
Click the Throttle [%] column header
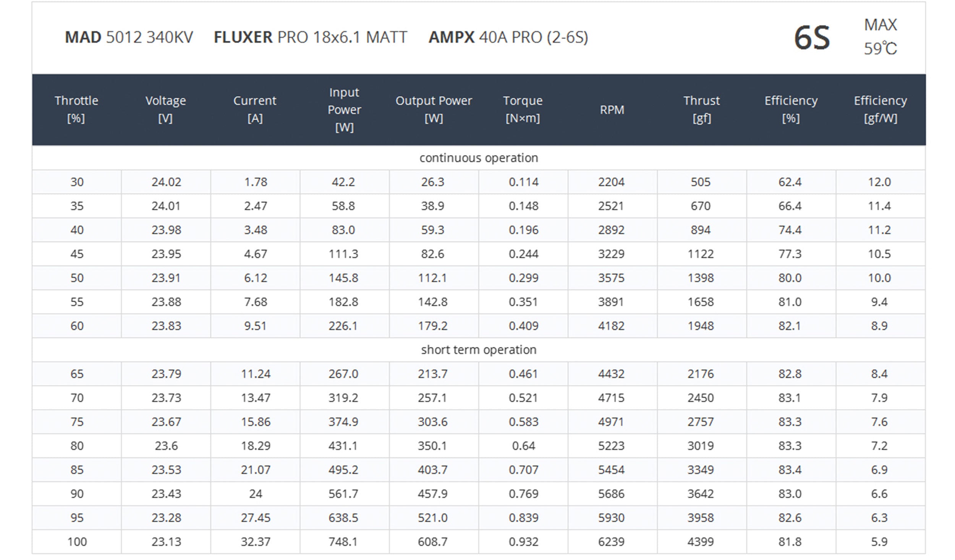76,110
